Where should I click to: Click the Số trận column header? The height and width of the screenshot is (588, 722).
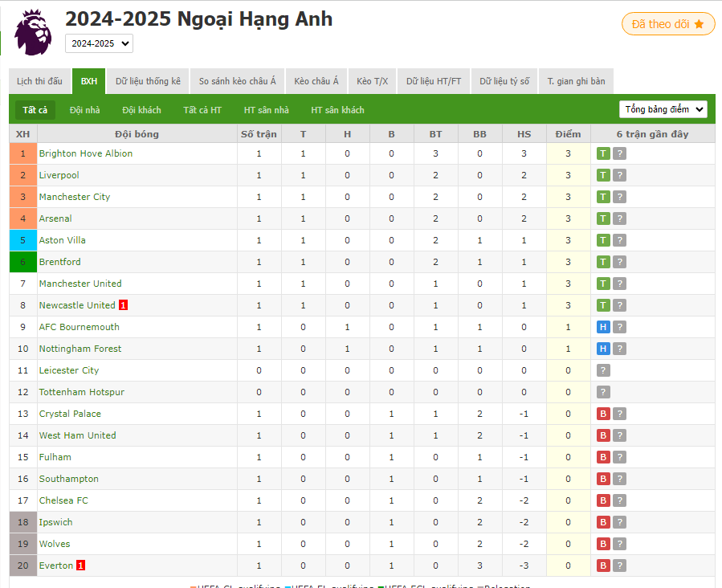259,134
